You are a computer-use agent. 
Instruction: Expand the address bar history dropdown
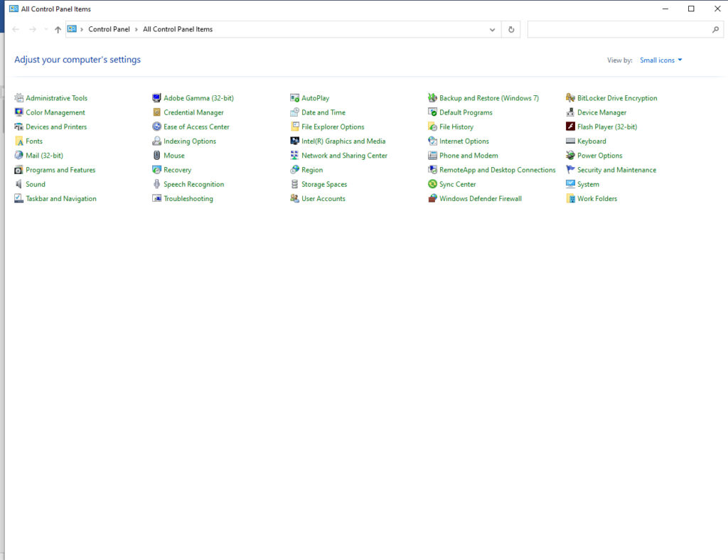(x=492, y=30)
